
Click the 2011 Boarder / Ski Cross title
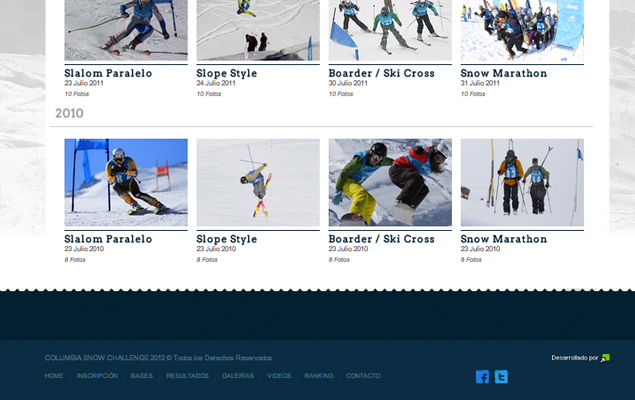point(381,73)
